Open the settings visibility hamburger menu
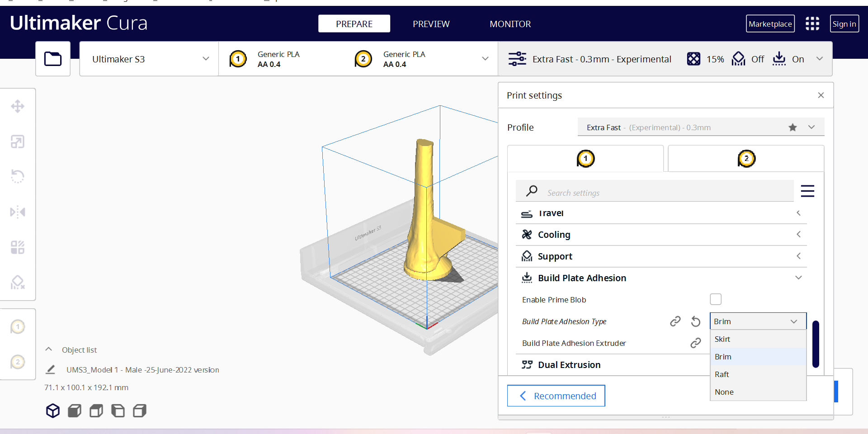868x434 pixels. pyautogui.click(x=807, y=191)
